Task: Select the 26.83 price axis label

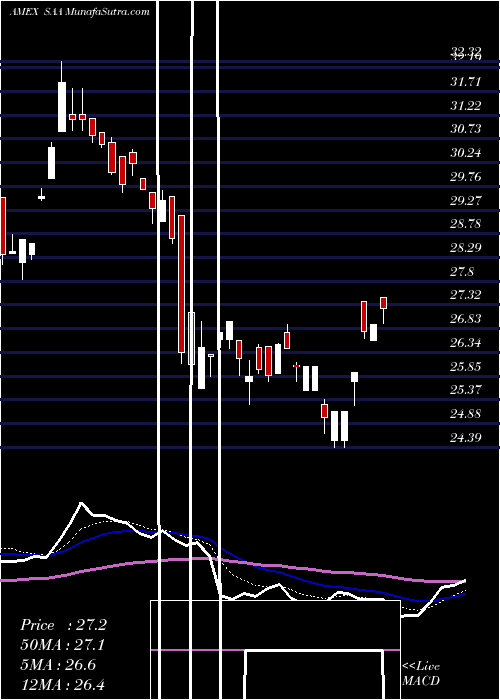Action: pyautogui.click(x=466, y=319)
